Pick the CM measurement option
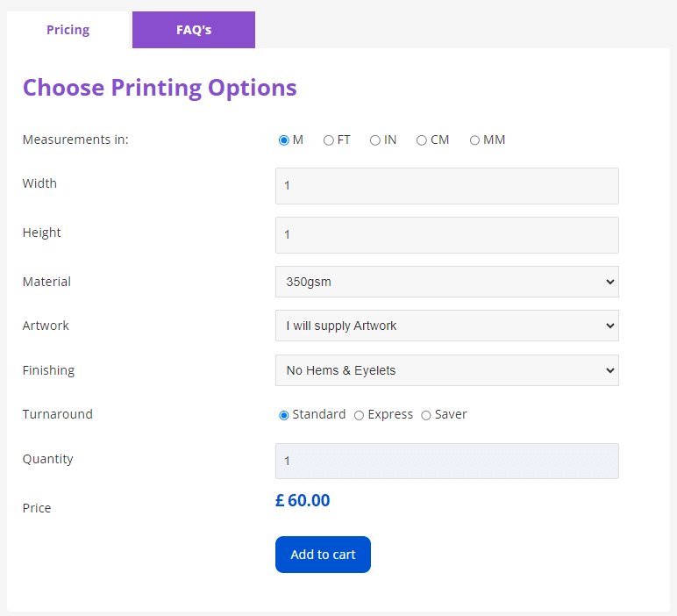This screenshot has height=616, width=677. [x=422, y=140]
